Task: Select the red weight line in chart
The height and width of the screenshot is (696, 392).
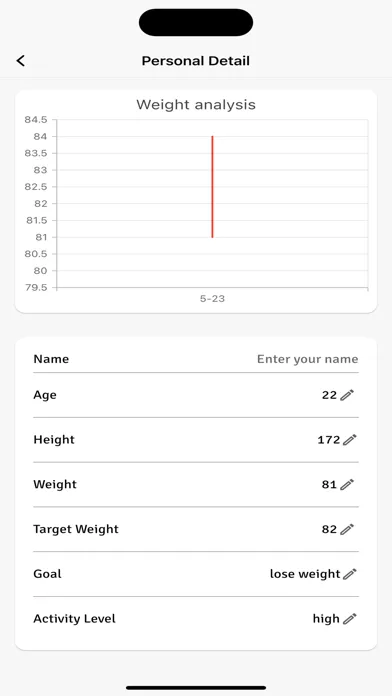Action: (x=213, y=187)
